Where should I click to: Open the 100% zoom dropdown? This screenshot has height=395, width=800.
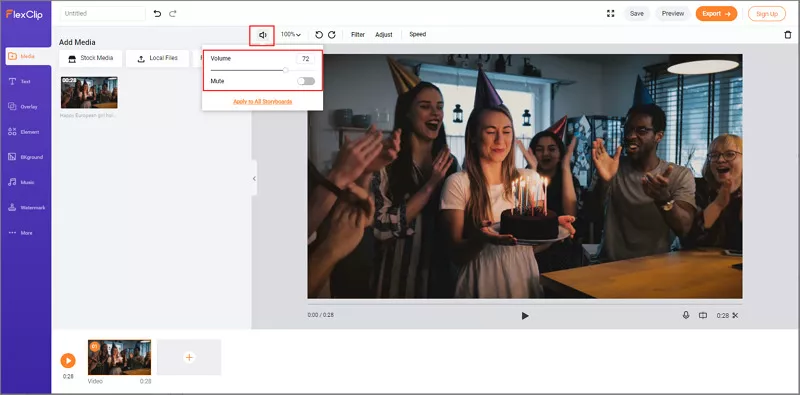pyautogui.click(x=290, y=35)
